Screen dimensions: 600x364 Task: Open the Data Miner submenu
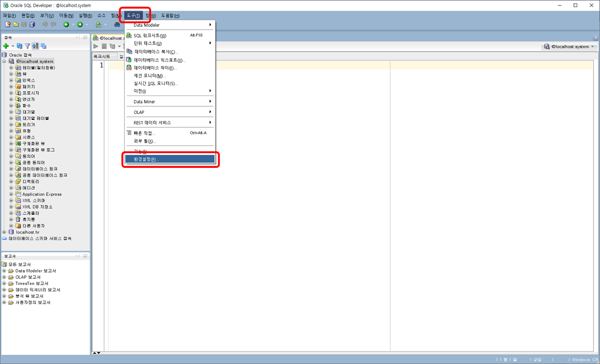coord(170,102)
